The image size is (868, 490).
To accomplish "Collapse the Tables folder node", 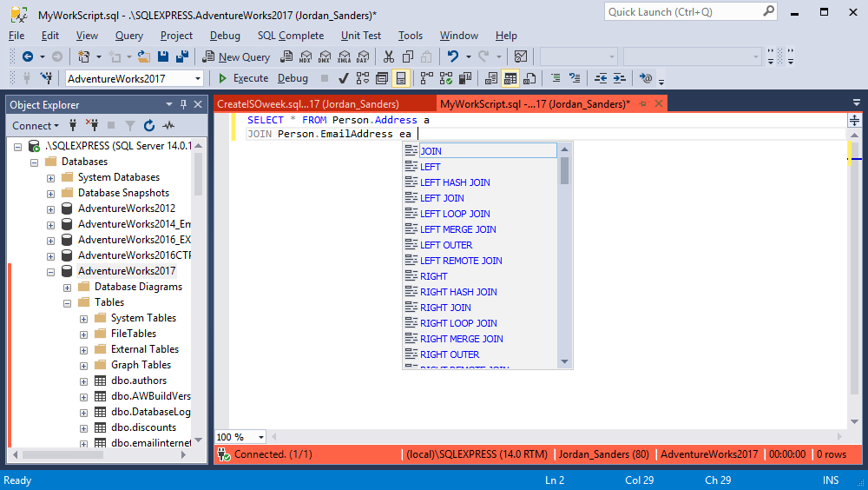I will 68,303.
